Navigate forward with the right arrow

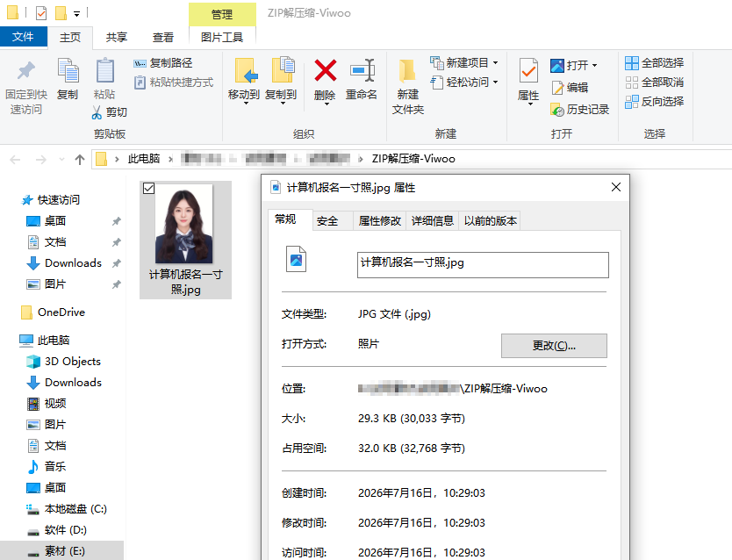click(41, 160)
